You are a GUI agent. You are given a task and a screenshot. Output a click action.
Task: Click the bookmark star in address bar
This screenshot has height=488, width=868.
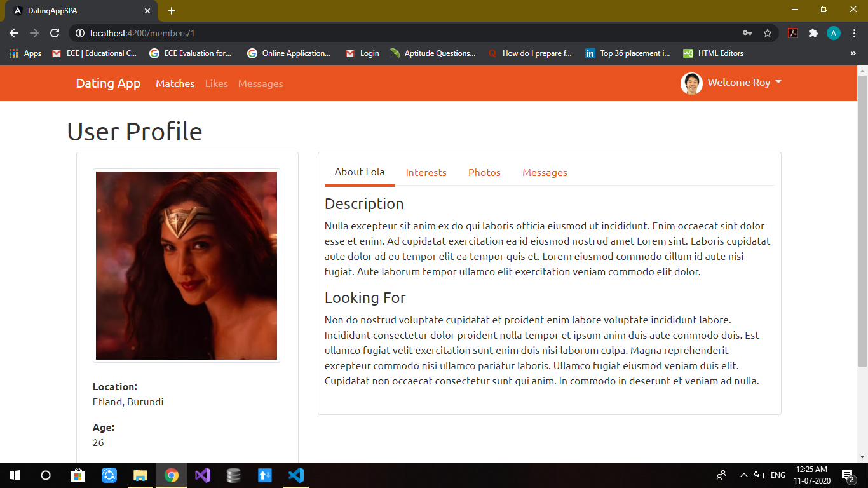click(768, 33)
